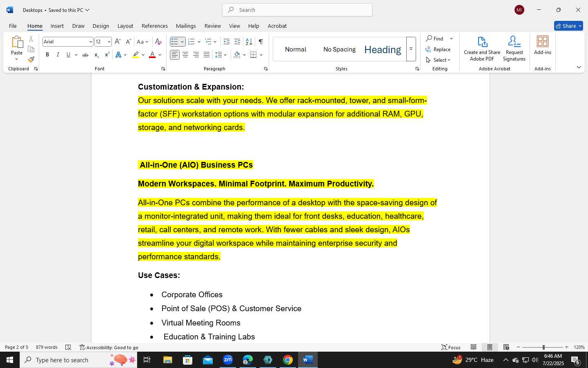Click the Cut scissors icon

click(x=31, y=39)
